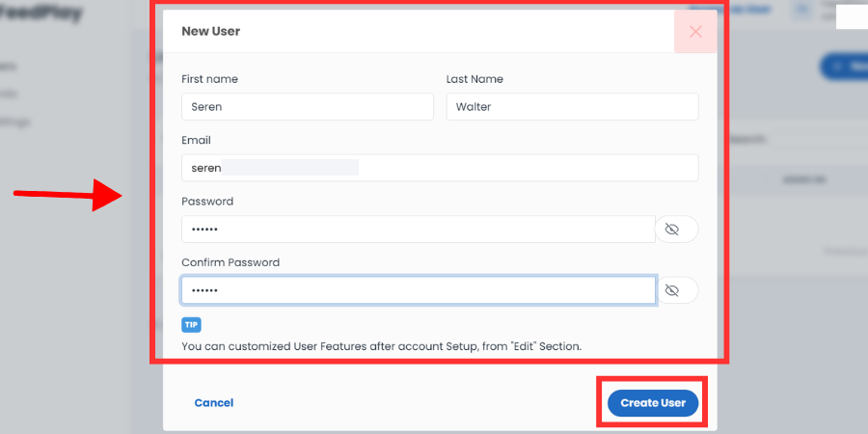Click into the Email input field
Viewport: 868px width, 434px height.
[440, 168]
